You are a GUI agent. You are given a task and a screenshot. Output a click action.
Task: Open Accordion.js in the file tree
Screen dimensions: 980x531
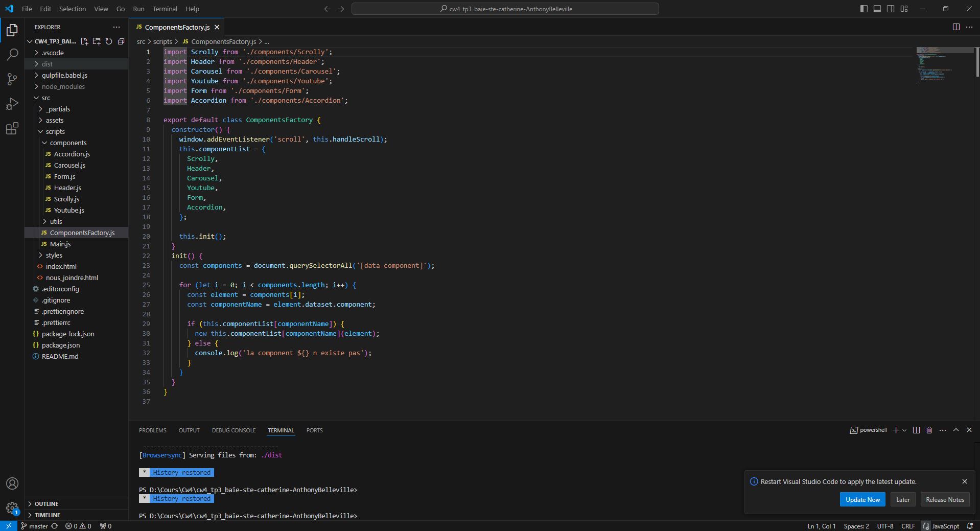point(76,154)
